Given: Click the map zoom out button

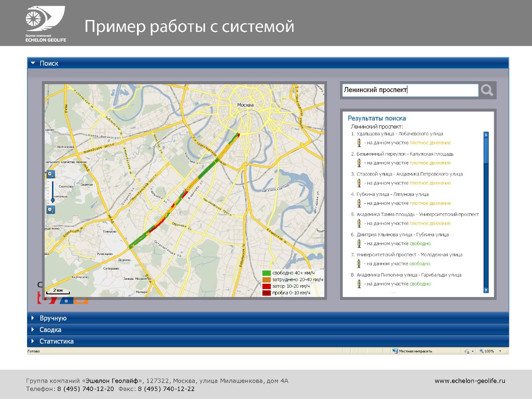Looking at the screenshot, I should (x=51, y=210).
